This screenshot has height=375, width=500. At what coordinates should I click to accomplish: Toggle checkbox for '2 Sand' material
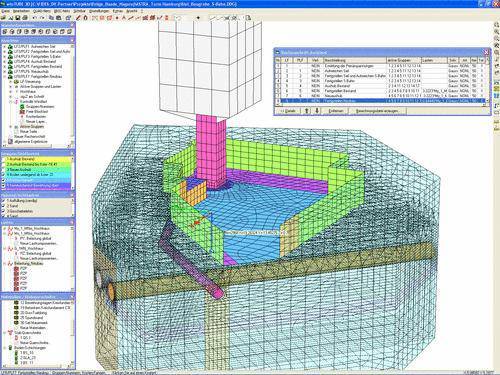tap(4, 206)
